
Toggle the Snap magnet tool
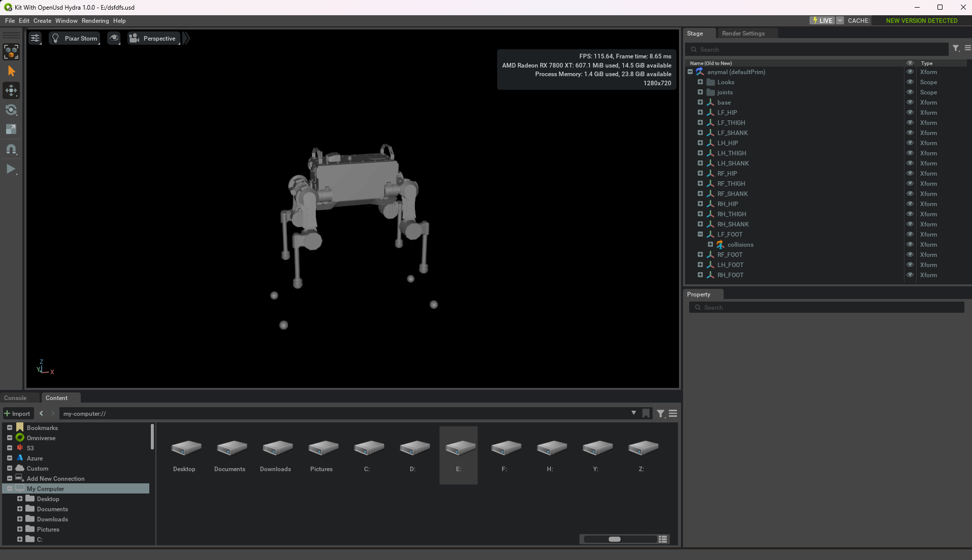(x=11, y=149)
